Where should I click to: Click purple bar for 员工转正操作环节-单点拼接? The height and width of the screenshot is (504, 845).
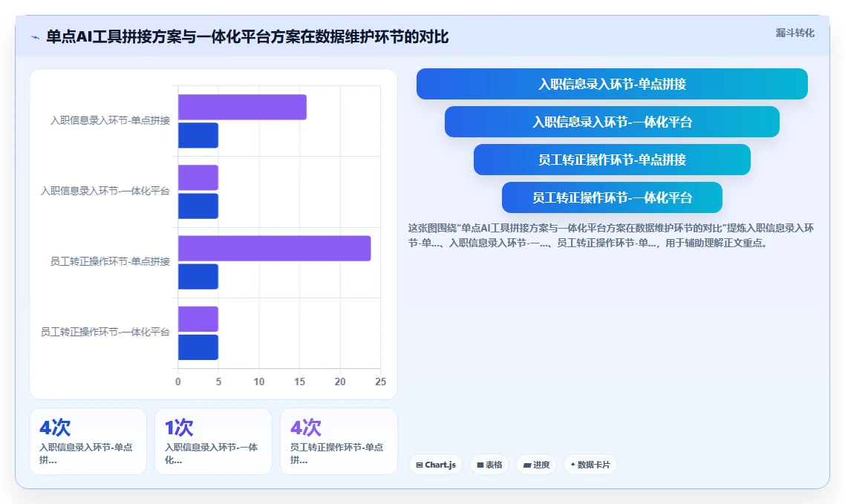pyautogui.click(x=274, y=248)
